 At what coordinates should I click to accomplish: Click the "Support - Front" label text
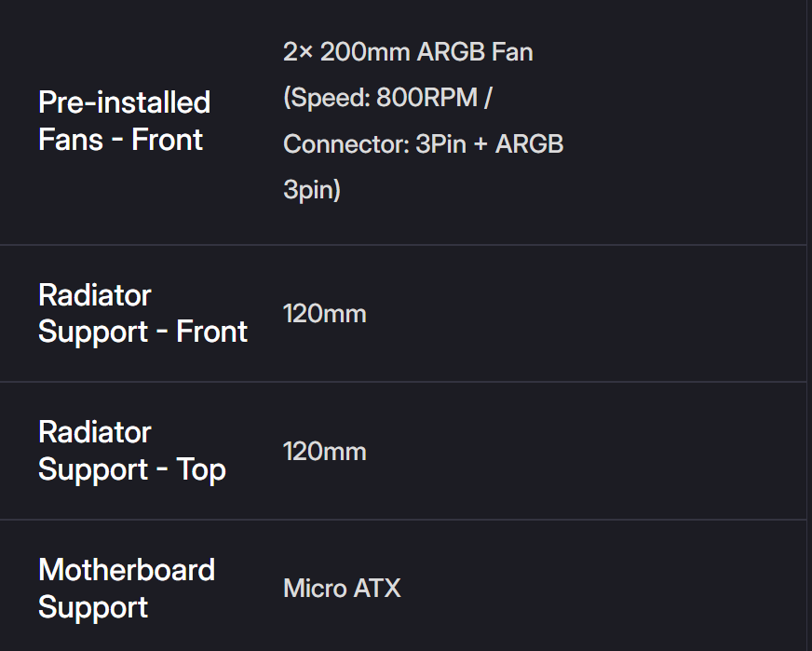tap(142, 332)
